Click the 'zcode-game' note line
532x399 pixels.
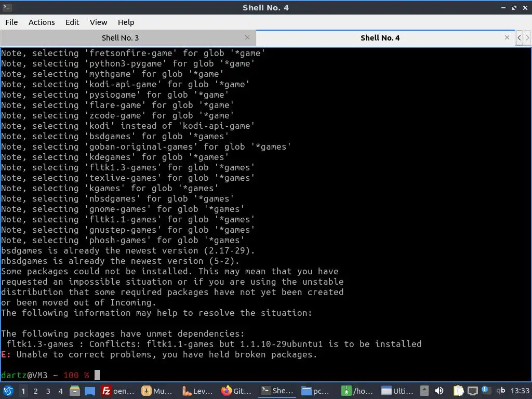[x=117, y=115]
